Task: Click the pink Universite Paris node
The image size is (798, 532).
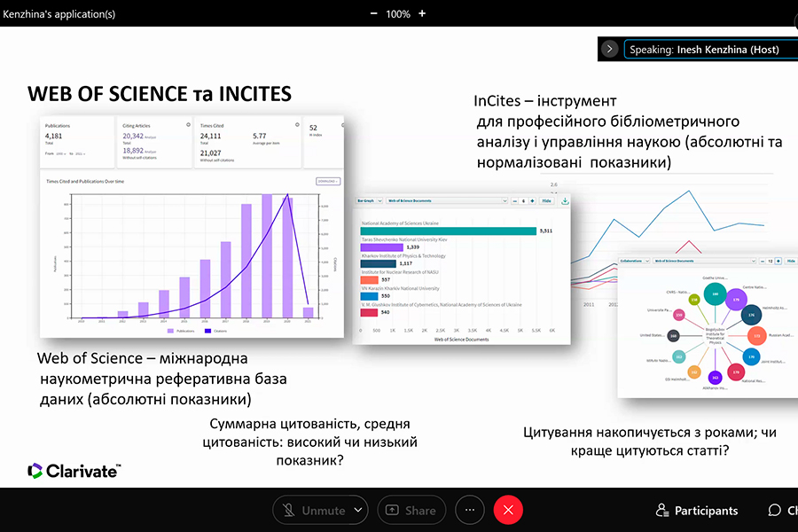Action: tap(679, 315)
